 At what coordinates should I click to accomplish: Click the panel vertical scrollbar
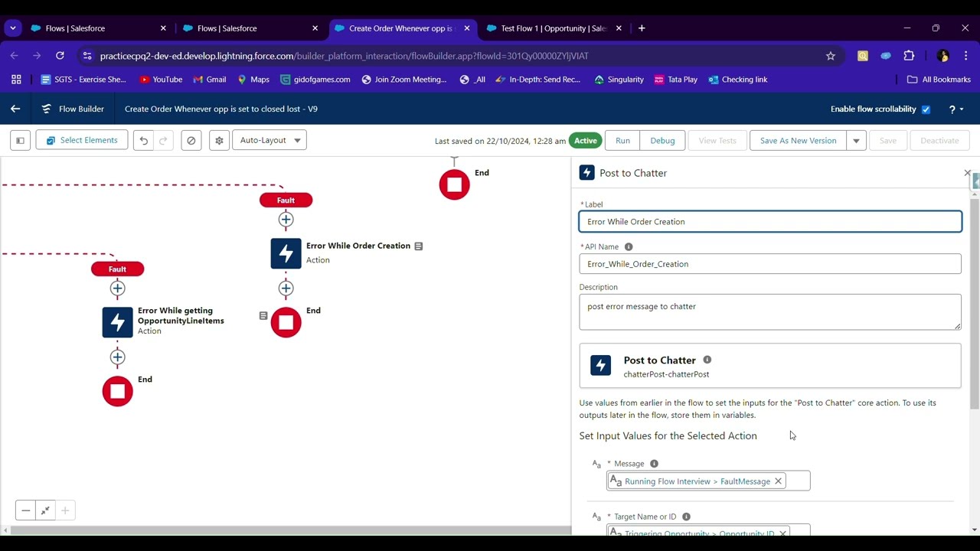[x=974, y=302]
